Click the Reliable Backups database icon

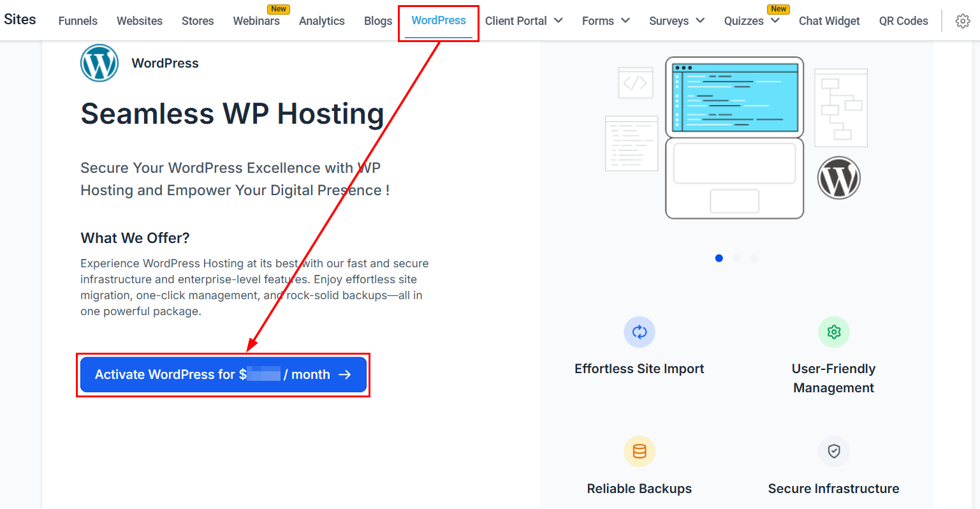click(x=639, y=452)
